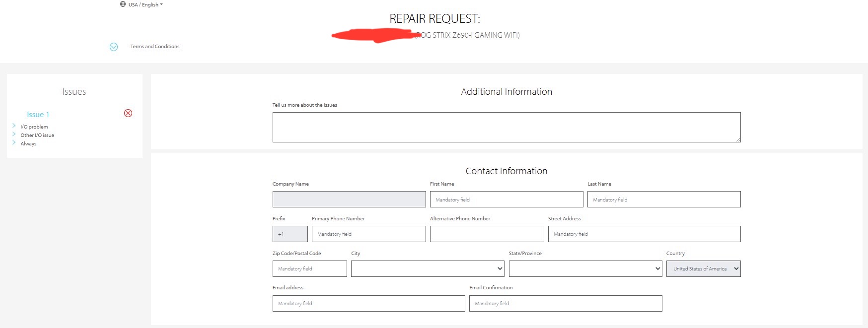Screen dimensions: 868x328
Task: Open the USA / English language dropdown
Action: click(x=145, y=4)
